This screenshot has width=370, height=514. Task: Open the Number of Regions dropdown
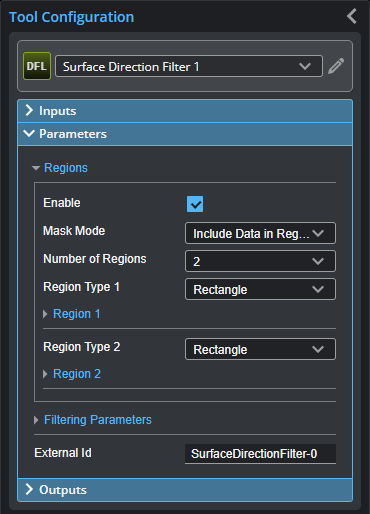260,261
